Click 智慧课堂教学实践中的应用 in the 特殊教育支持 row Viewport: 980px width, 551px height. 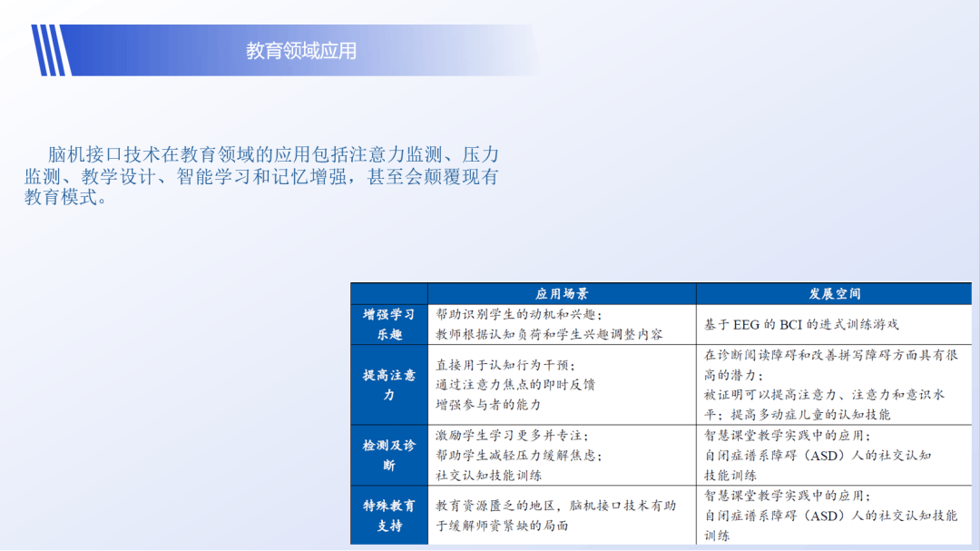[787, 496]
